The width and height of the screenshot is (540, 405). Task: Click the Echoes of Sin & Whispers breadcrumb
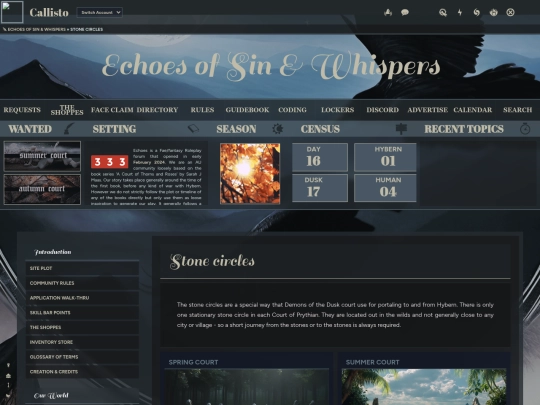coord(36,29)
